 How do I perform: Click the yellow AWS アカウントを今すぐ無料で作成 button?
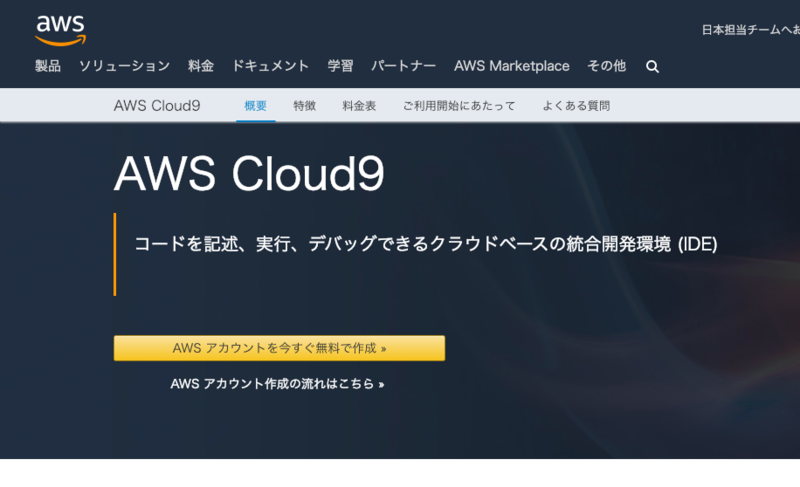coord(279,348)
